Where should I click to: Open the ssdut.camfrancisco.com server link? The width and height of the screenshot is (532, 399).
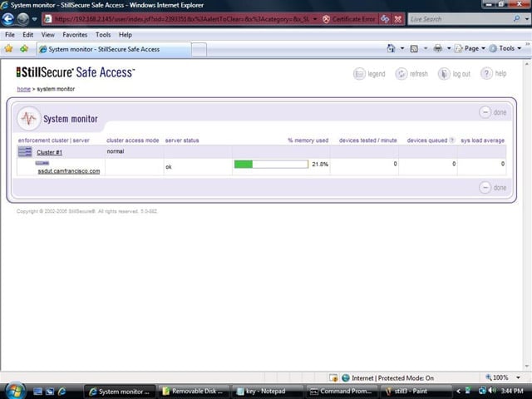point(69,171)
